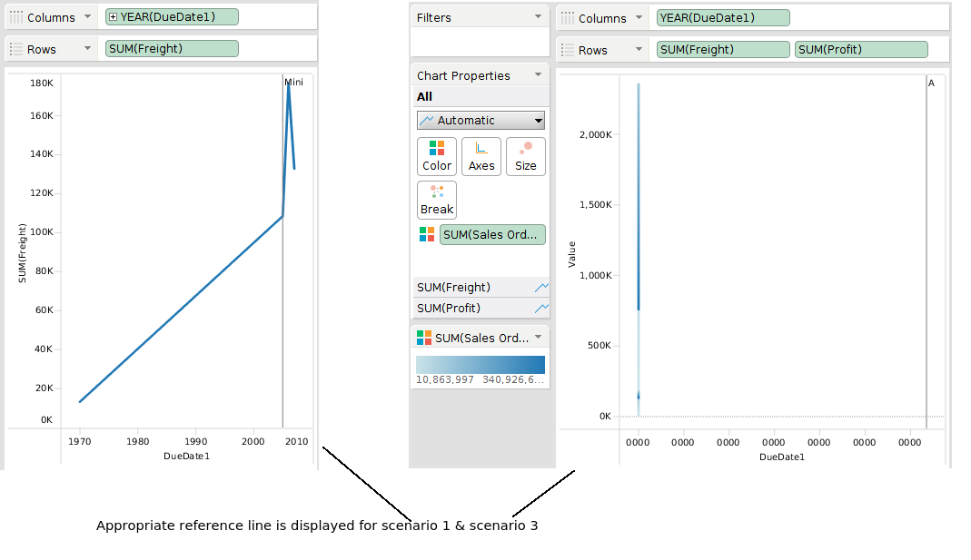The image size is (971, 560).
Task: Open the Break properties button
Action: click(437, 200)
